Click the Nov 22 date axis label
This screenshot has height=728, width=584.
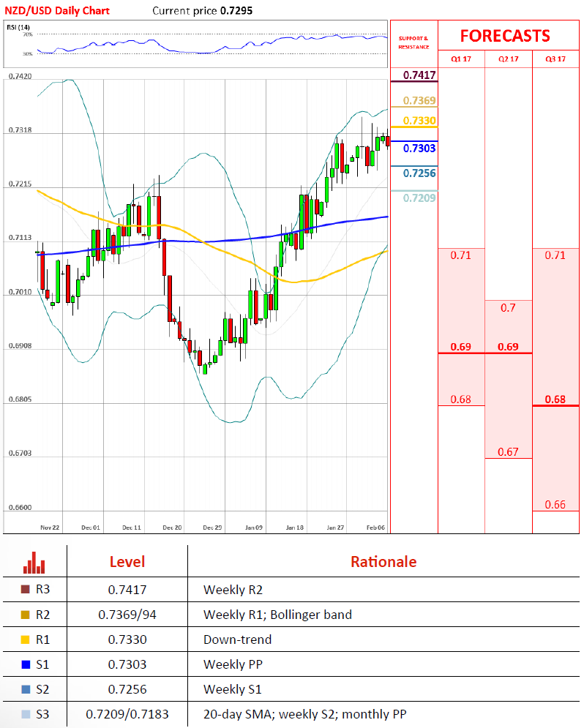[x=50, y=528]
